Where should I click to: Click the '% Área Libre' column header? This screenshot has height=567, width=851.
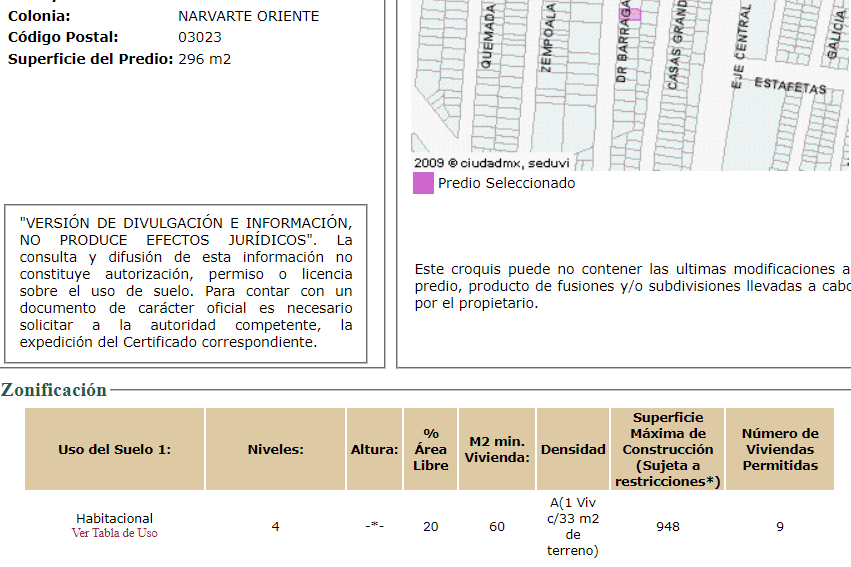pyautogui.click(x=430, y=449)
